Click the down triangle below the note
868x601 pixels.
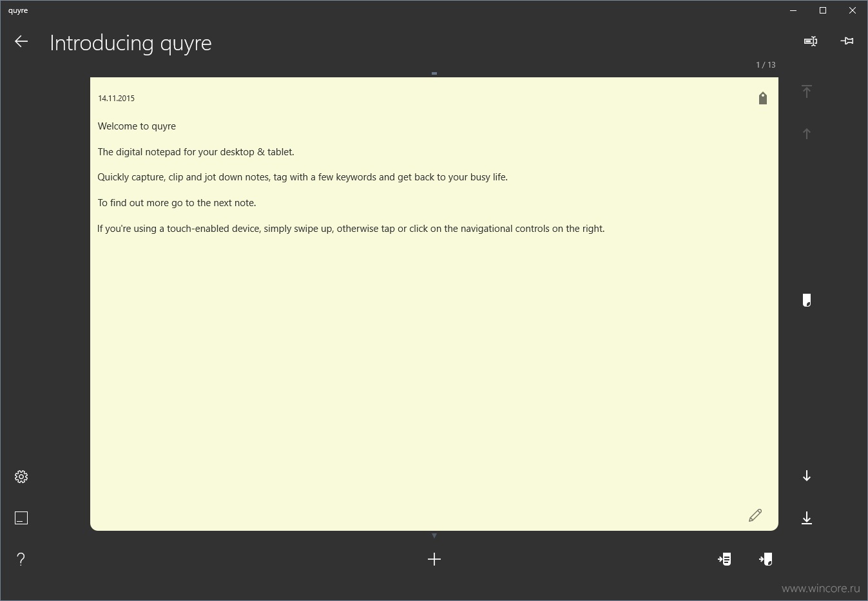point(434,536)
